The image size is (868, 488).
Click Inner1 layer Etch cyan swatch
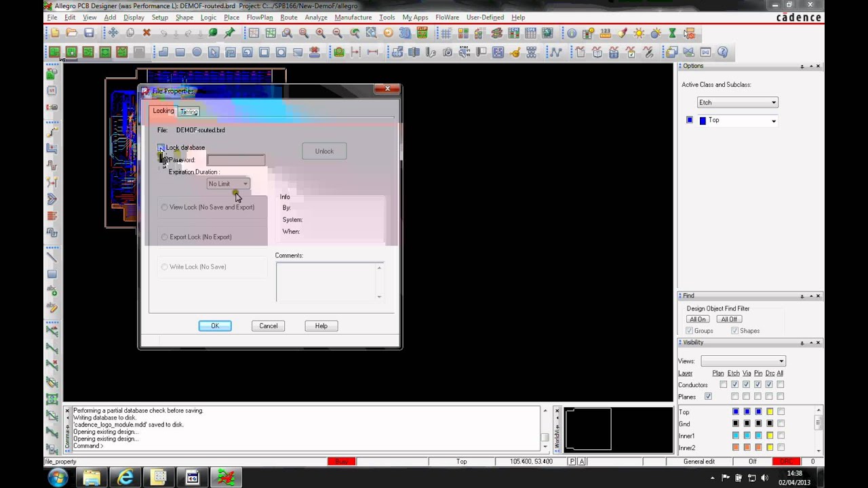point(735,436)
